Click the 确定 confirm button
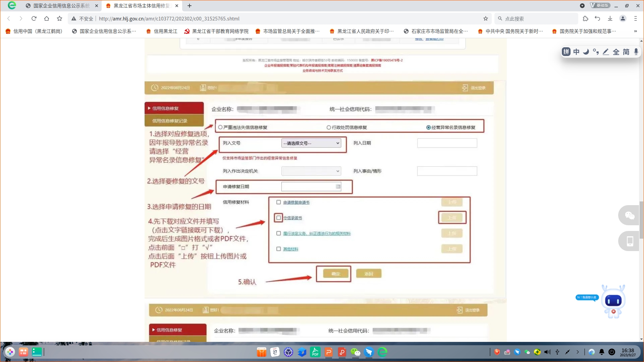 pos(335,274)
